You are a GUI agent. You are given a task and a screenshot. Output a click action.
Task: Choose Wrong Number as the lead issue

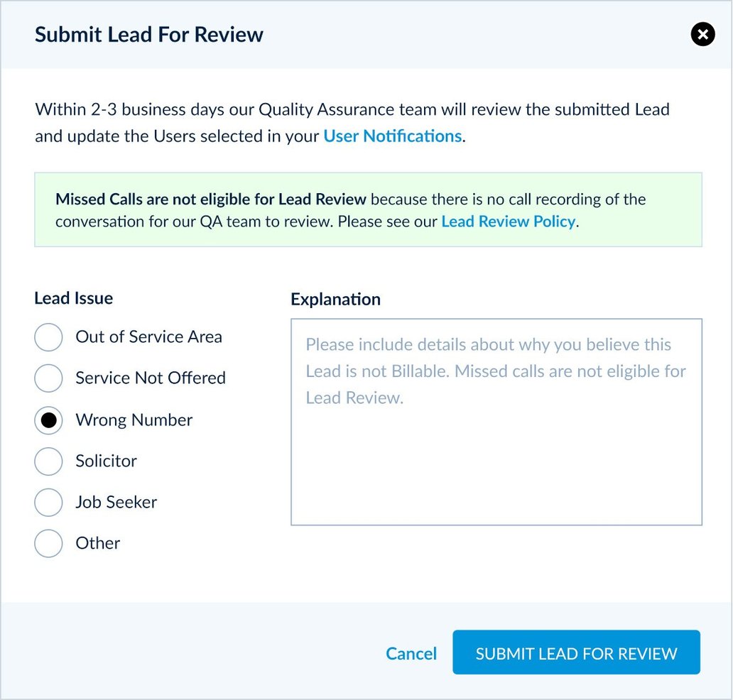(48, 420)
